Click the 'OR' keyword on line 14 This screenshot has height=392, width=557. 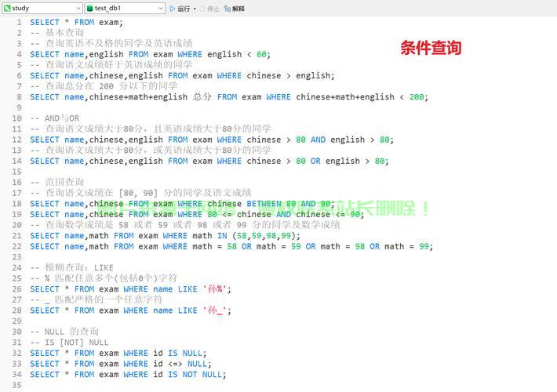coord(315,161)
